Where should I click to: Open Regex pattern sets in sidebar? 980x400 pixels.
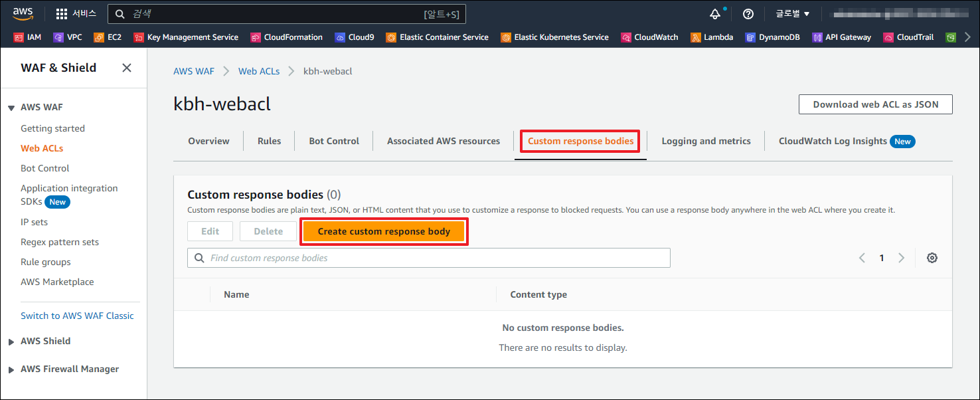[x=60, y=242]
